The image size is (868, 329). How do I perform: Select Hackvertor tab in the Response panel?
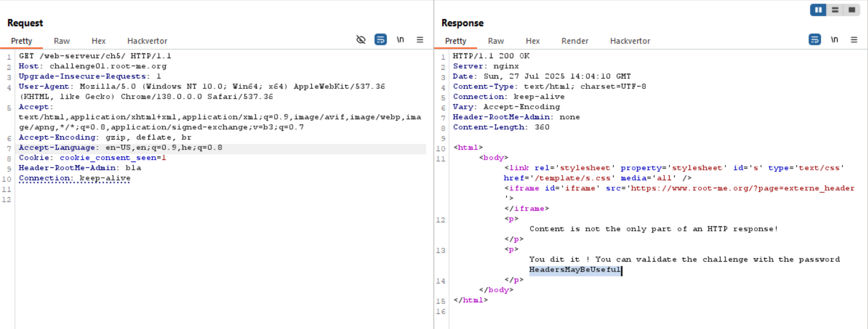click(x=630, y=41)
